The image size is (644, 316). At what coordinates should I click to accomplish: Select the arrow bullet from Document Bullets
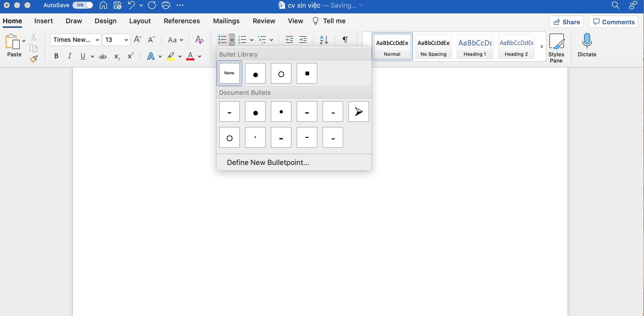358,112
